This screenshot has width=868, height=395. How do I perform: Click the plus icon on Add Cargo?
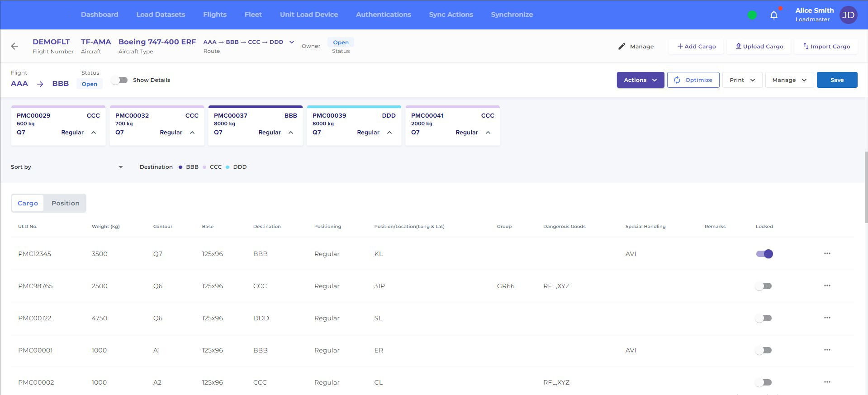pos(680,46)
